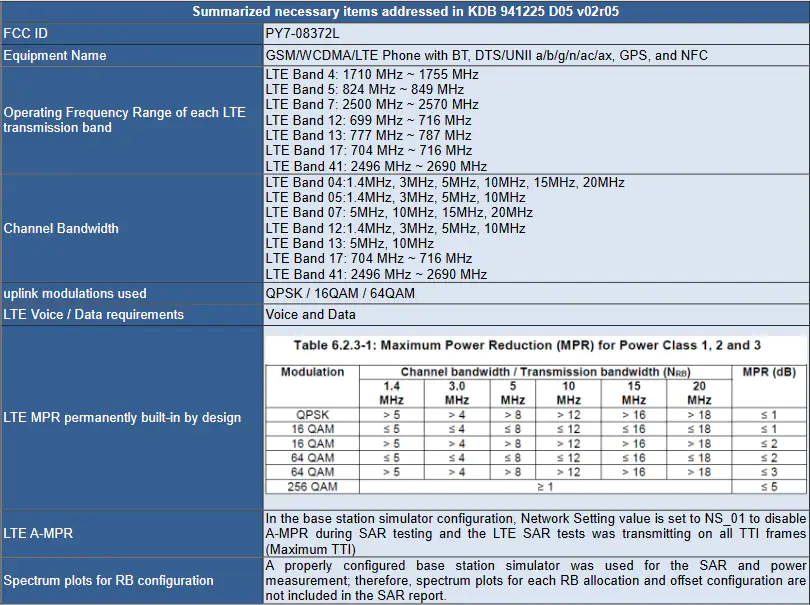Select the NS_01 network setting description text

(536, 534)
